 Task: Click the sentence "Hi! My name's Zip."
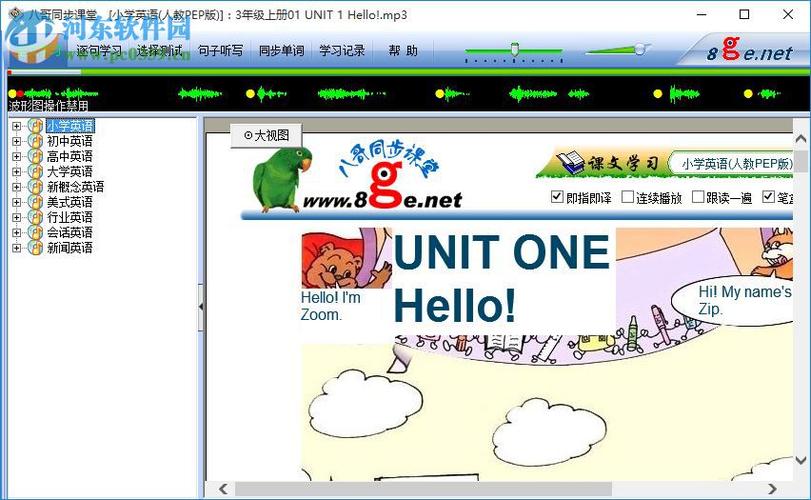[x=745, y=300]
